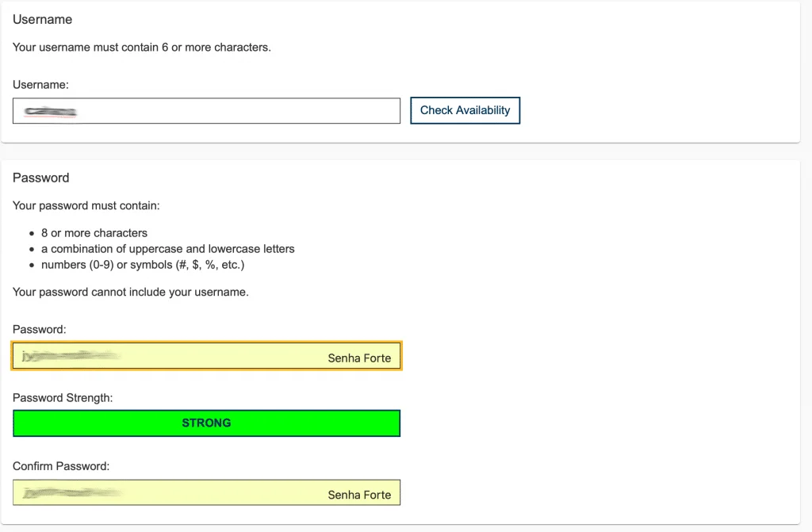Click the uppercase and lowercase letters requirement
The height and width of the screenshot is (532, 812).
tap(167, 249)
